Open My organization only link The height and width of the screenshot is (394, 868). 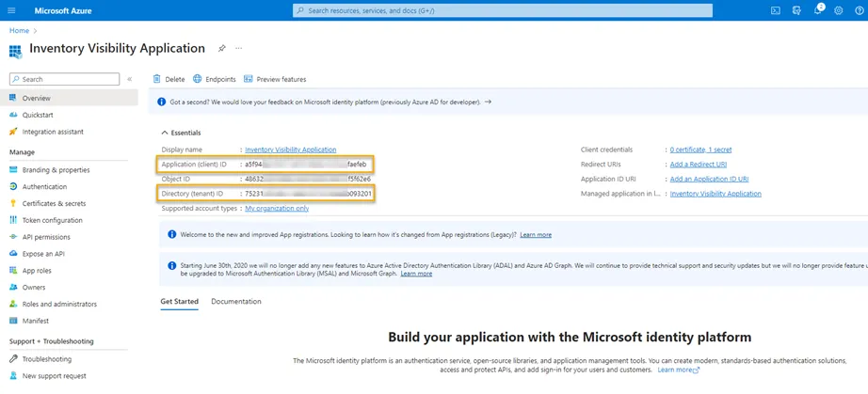[x=277, y=209]
